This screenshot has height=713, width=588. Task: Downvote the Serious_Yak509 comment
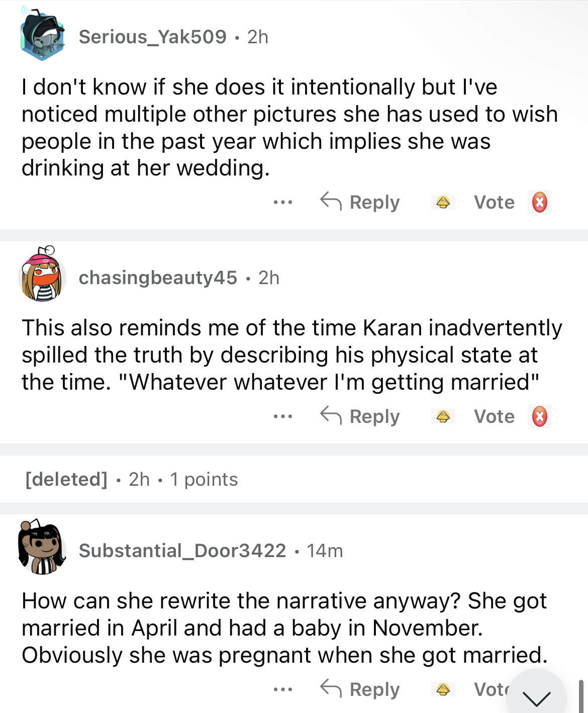[539, 203]
